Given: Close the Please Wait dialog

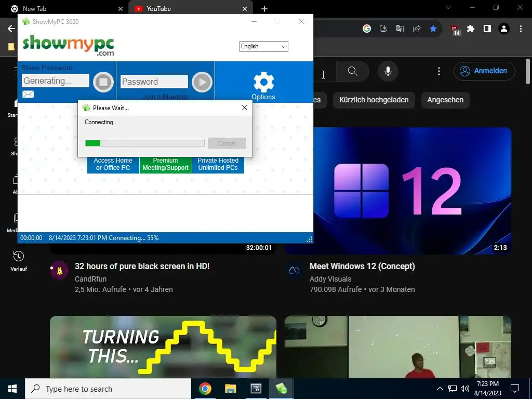Looking at the screenshot, I should point(244,108).
